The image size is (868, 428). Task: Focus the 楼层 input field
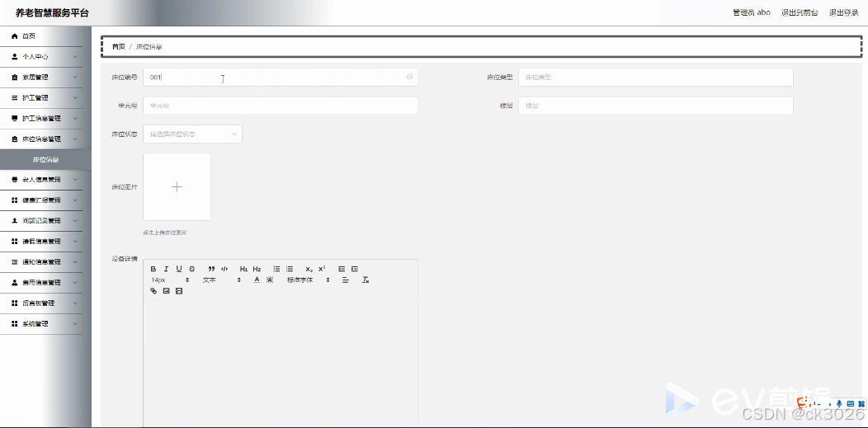click(x=655, y=106)
